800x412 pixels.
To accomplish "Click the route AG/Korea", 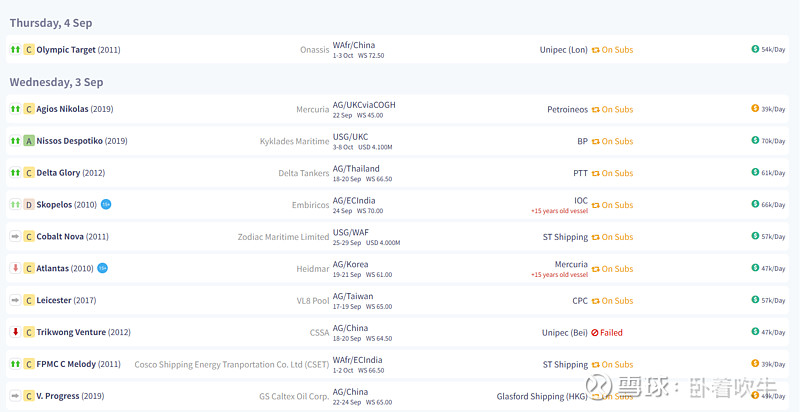I will tap(350, 264).
